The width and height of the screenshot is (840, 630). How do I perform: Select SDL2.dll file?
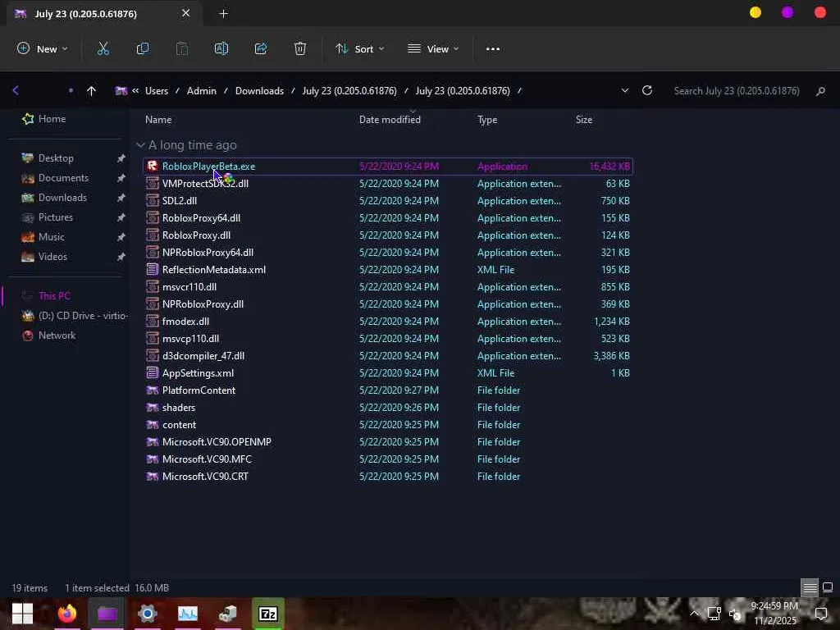(x=388, y=200)
